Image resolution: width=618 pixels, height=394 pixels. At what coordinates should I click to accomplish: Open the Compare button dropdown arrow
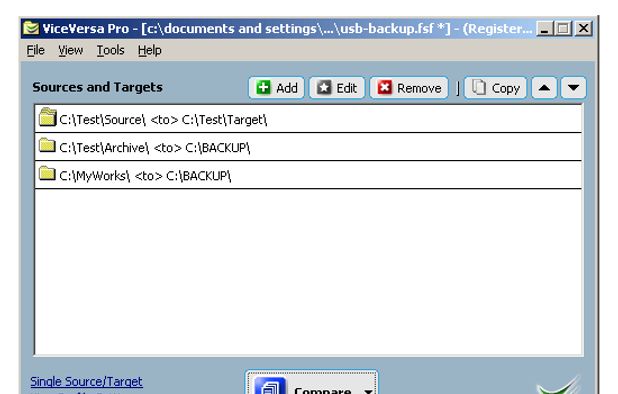(x=368, y=391)
